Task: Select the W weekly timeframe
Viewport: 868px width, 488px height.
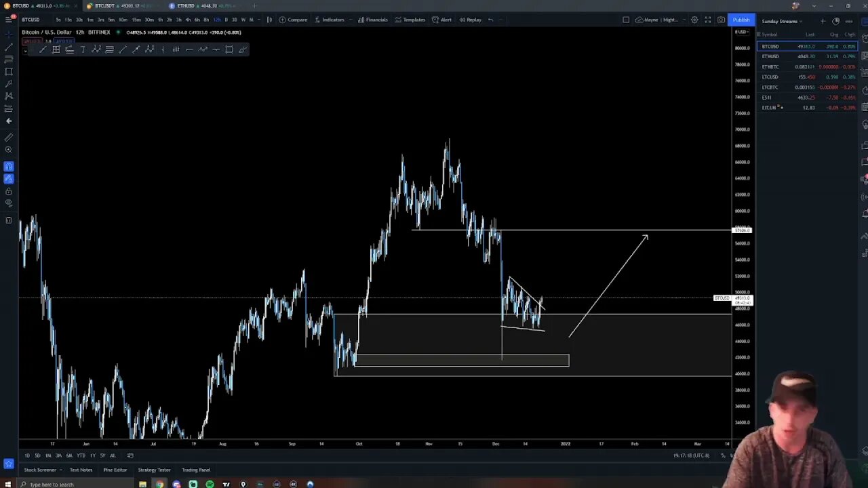Action: coord(243,20)
